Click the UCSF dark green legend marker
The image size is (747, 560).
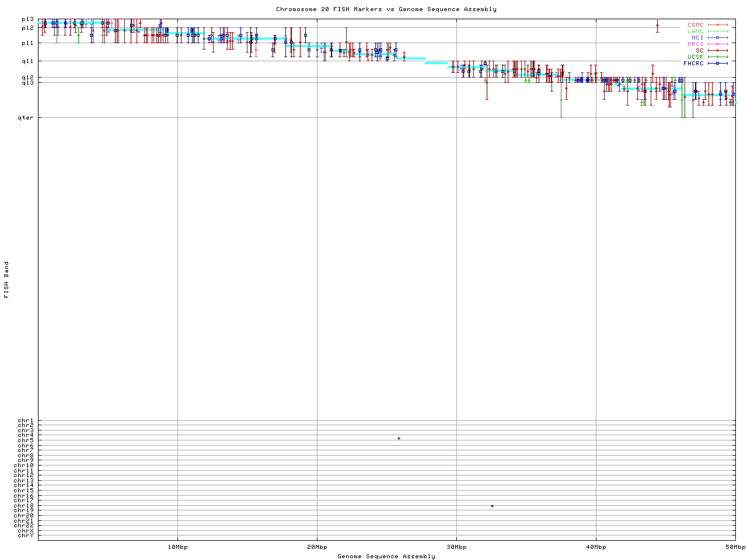(x=717, y=57)
